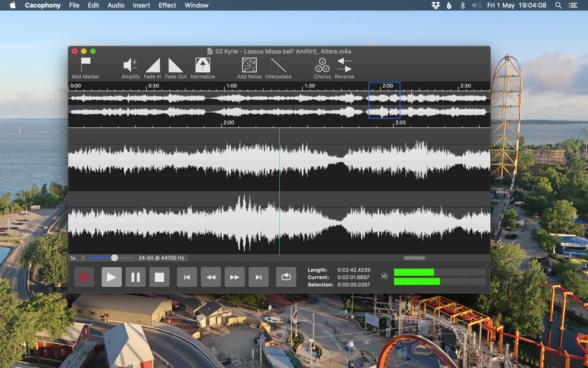
Task: Click the menu bar clock Fri 1 May
Action: point(516,5)
